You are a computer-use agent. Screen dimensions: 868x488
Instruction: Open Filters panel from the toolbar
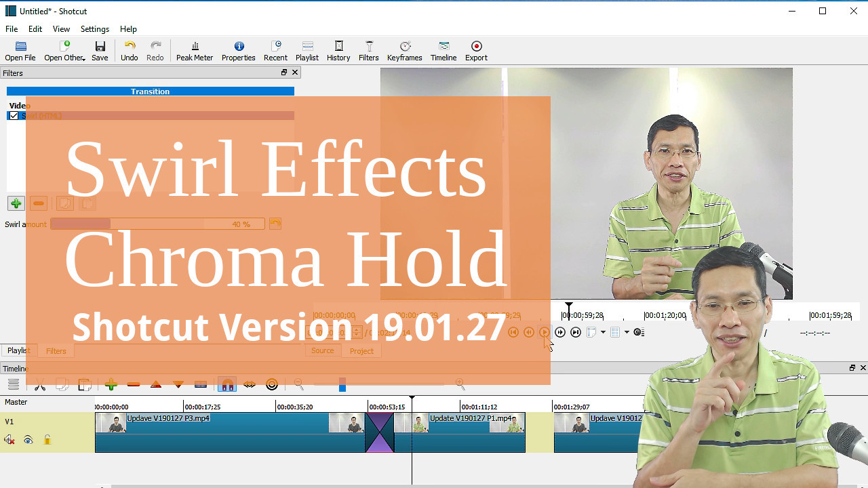369,51
